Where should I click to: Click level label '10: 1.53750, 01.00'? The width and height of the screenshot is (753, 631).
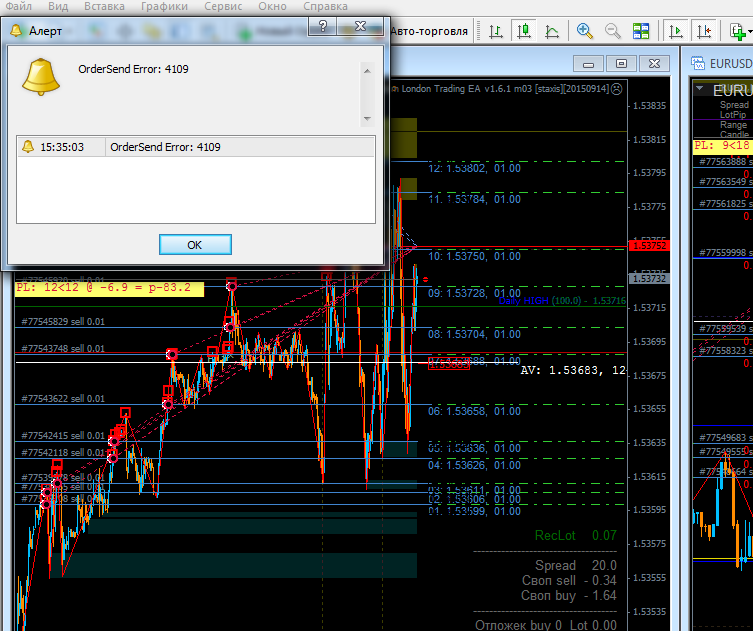coord(474,256)
